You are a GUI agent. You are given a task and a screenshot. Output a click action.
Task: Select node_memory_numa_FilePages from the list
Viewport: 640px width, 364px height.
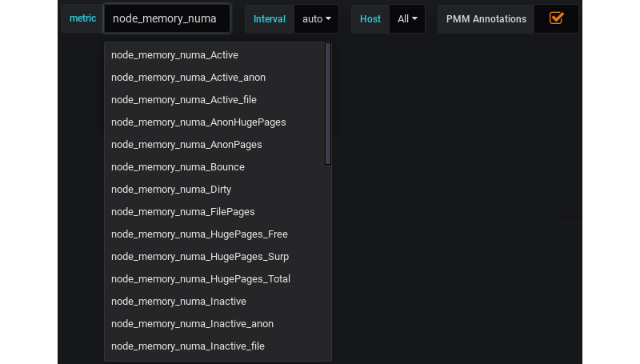182,212
